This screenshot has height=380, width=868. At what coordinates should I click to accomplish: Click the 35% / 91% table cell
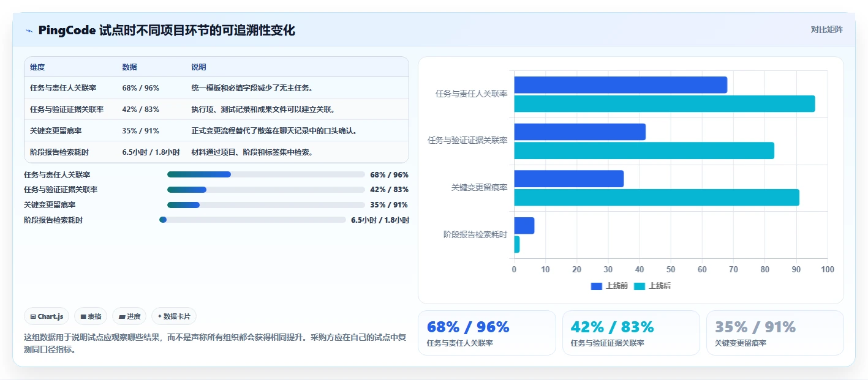(x=141, y=131)
